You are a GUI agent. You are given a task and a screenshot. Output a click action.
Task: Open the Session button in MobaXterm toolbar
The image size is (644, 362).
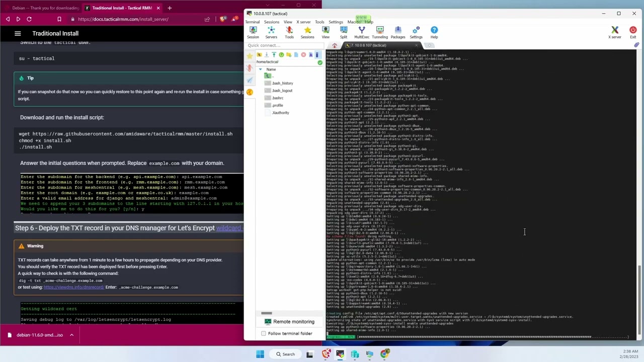click(253, 33)
